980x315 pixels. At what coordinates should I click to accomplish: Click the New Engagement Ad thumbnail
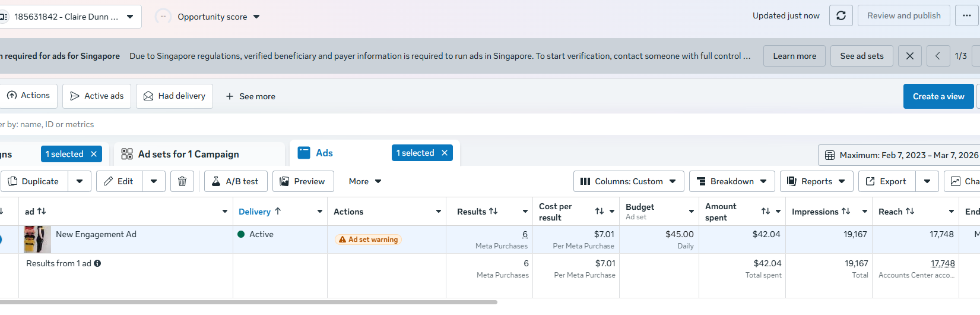click(x=37, y=240)
